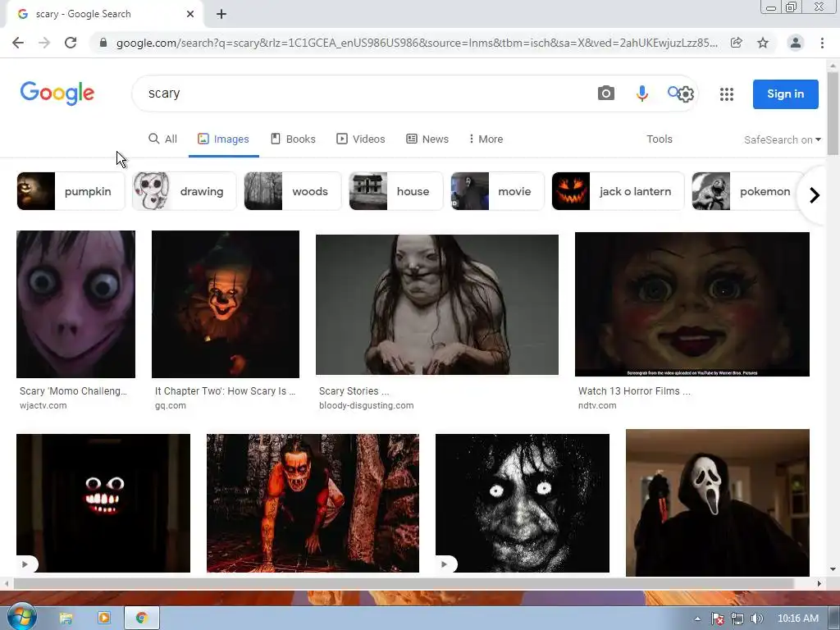Open the Chrome profile avatar

coord(796,43)
